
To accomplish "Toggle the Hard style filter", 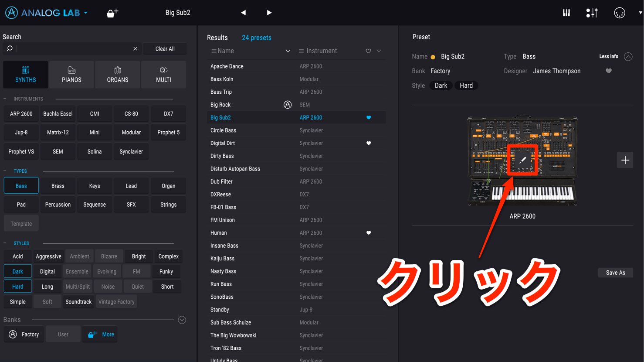I will [18, 287].
